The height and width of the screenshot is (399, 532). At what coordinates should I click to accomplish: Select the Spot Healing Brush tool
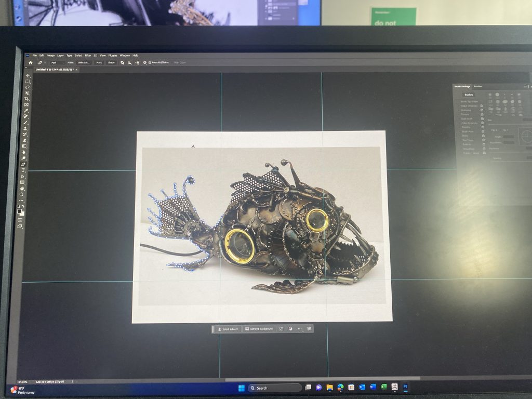tap(26, 116)
